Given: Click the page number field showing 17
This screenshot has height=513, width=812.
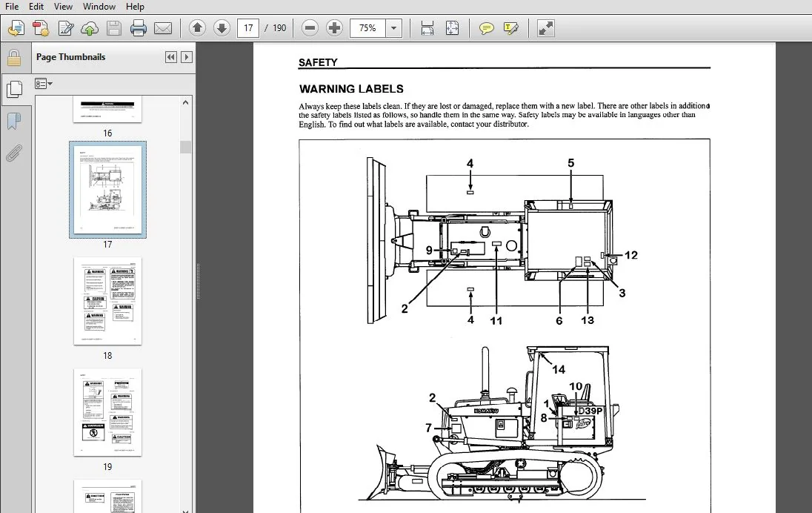Looking at the screenshot, I should 248,28.
